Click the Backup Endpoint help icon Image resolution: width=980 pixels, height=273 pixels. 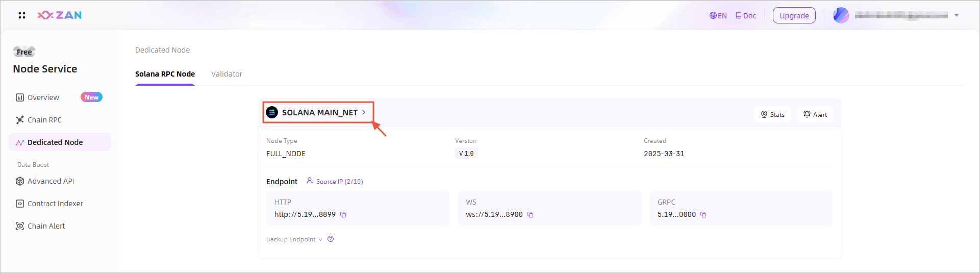(x=331, y=239)
